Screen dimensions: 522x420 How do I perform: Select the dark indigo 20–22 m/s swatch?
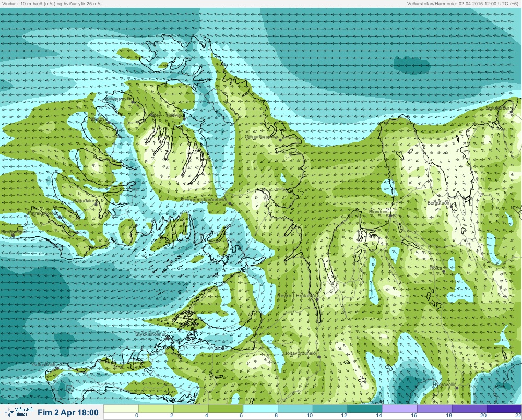coord(504,409)
